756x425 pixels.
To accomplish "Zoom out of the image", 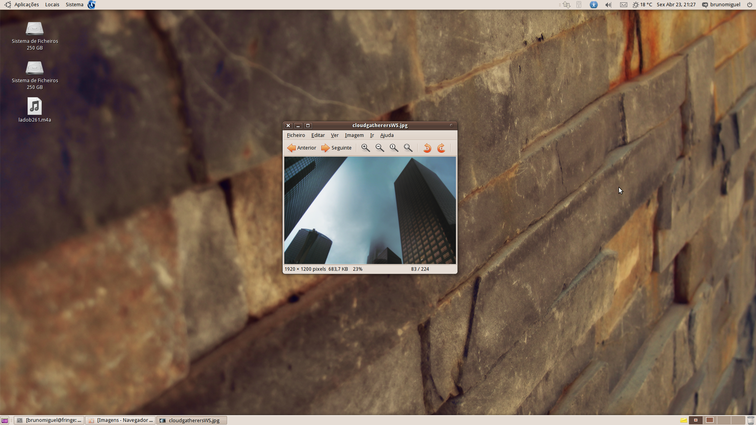I will 379,148.
